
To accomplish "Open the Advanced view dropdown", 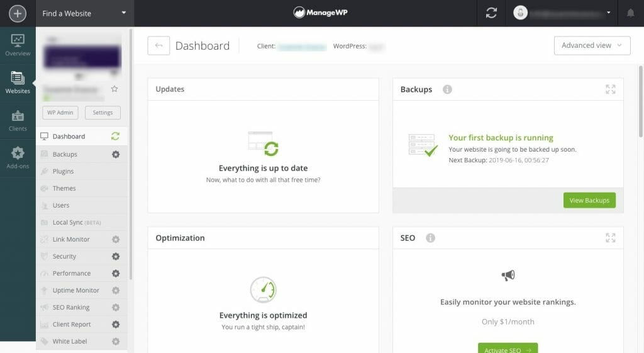I will 592,45.
